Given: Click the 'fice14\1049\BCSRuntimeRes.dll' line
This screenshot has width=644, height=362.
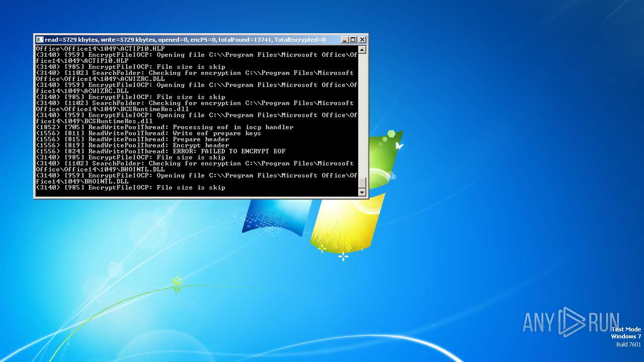Looking at the screenshot, I should coord(95,121).
